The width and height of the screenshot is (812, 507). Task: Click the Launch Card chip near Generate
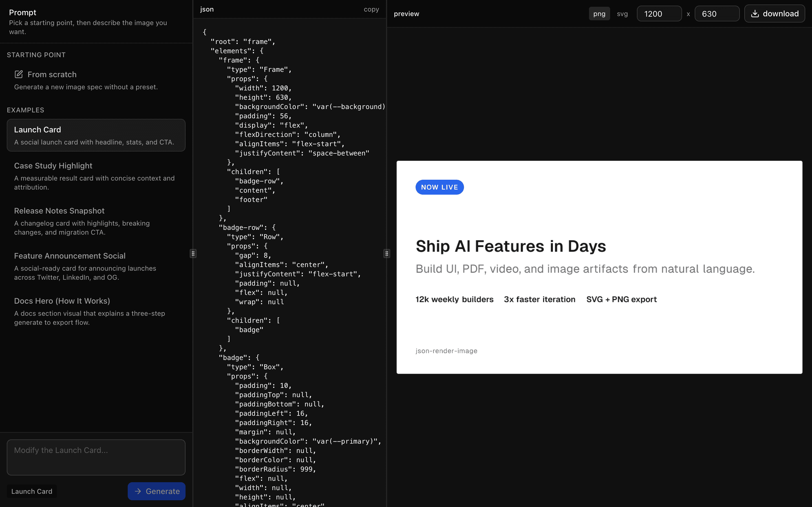[32, 491]
